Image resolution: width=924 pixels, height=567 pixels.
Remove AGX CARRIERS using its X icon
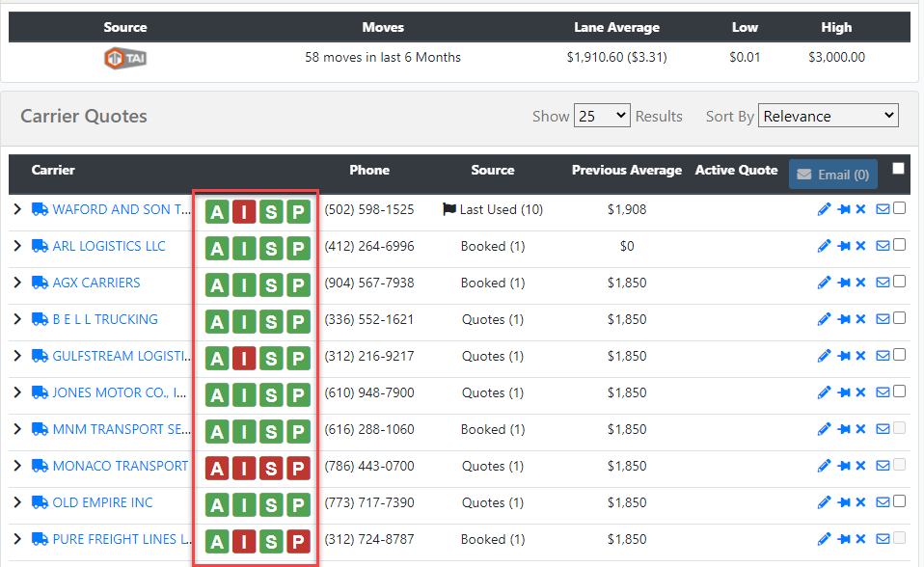[x=860, y=283]
